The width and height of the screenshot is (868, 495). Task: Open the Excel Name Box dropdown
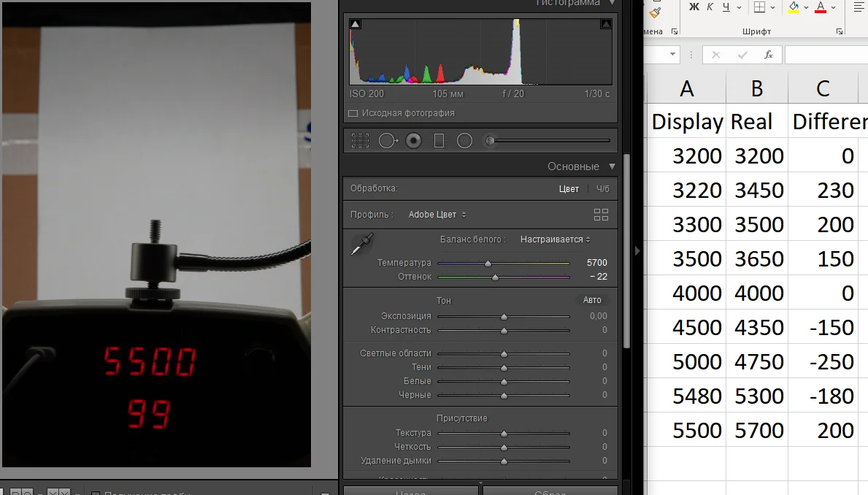pos(672,54)
